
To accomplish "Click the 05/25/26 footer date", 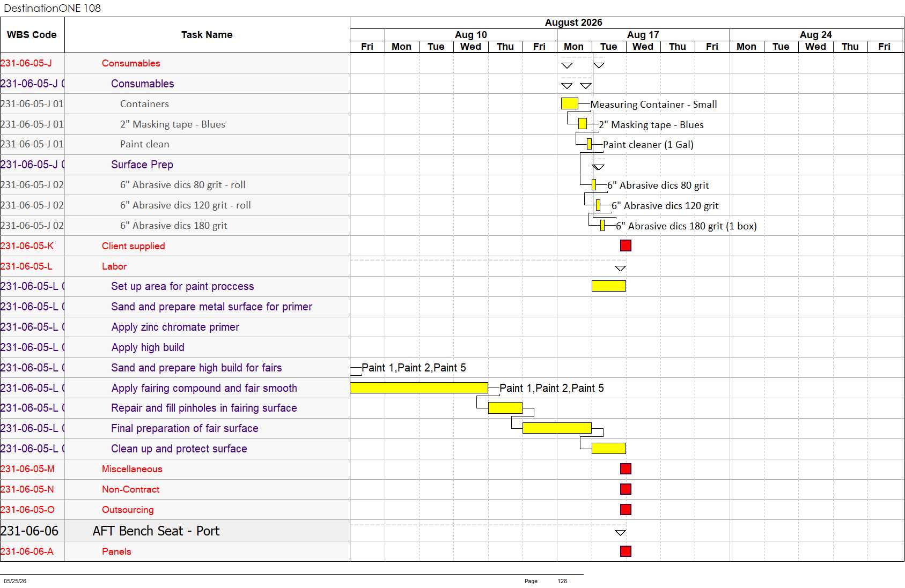I will [15, 581].
